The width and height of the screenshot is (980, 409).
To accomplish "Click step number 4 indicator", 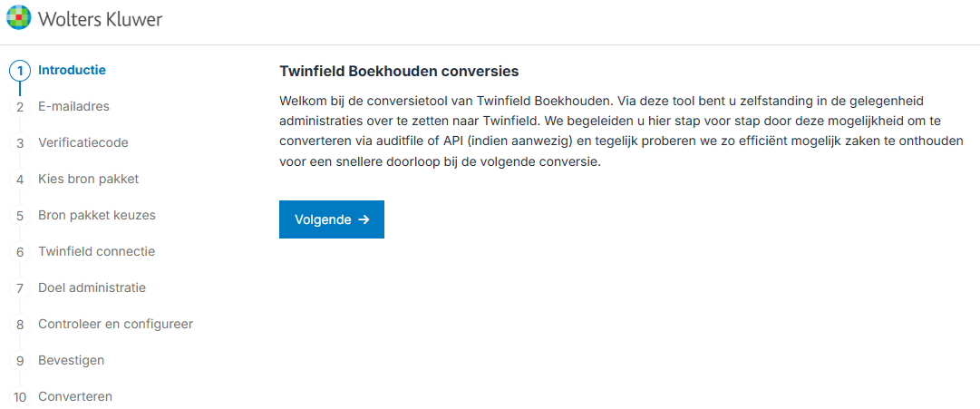I will pos(20,180).
